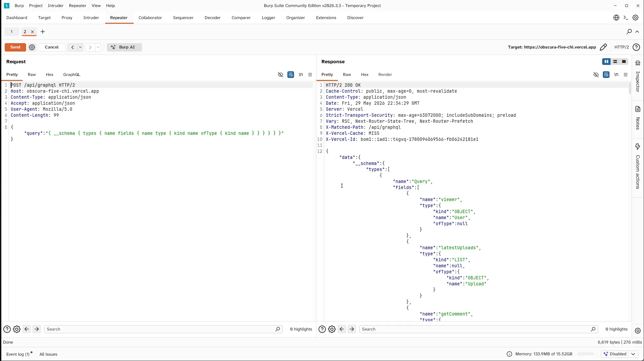Viewport: 644px width, 361px height.
Task: Switch to the Intruder tab
Action: 91,18
